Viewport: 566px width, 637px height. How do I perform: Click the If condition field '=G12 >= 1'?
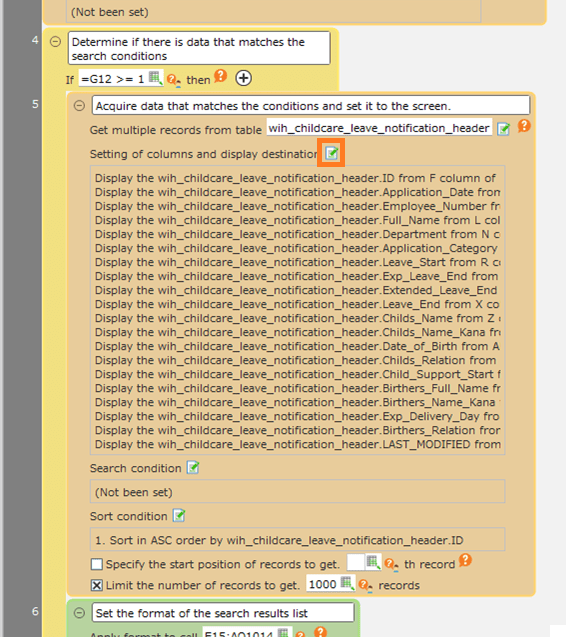[114, 79]
